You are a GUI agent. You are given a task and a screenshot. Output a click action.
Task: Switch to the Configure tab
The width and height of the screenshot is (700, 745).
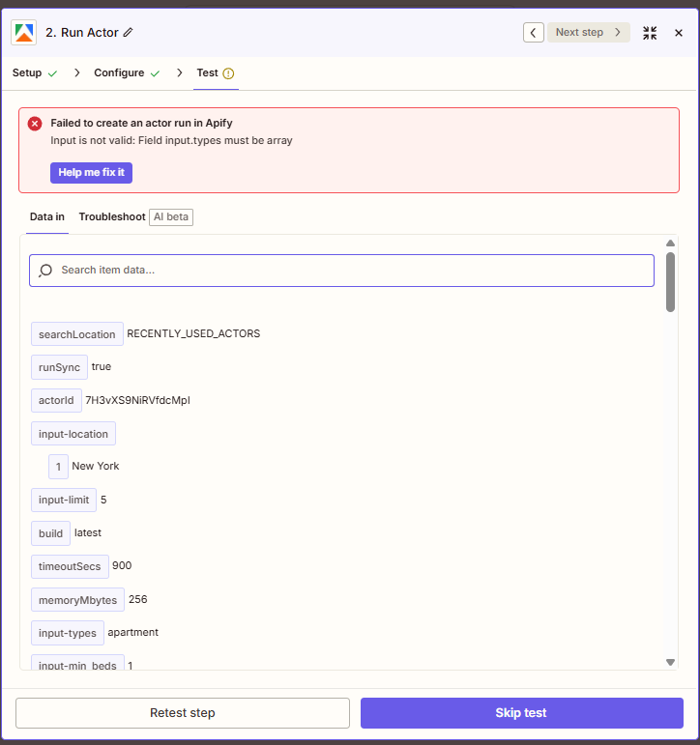(x=119, y=73)
